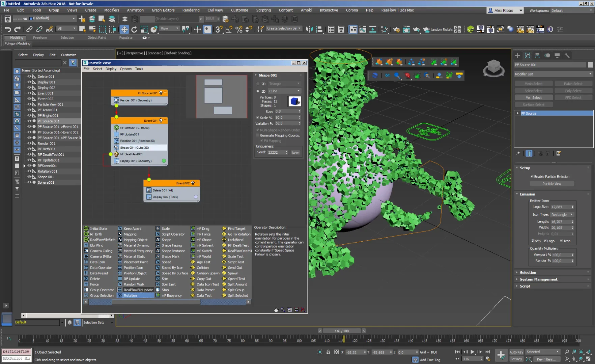595x364 pixels.
Task: Click the ViewCube in the viewport
Action: click(493, 67)
